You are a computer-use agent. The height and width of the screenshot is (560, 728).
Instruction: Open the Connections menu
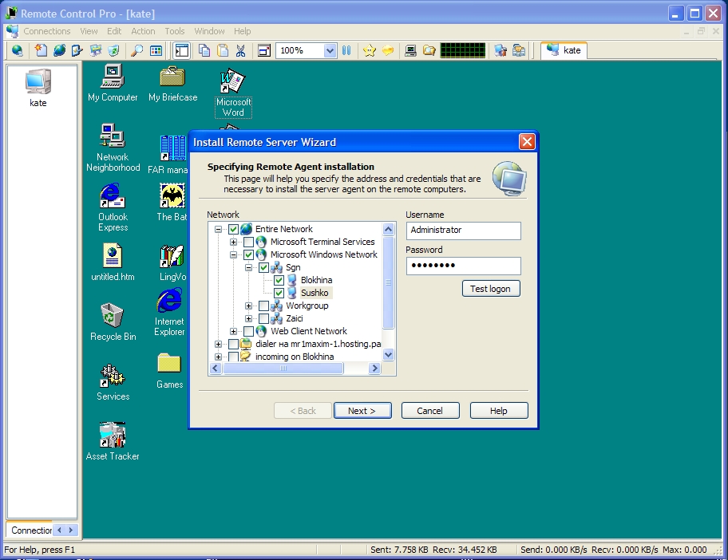(46, 31)
